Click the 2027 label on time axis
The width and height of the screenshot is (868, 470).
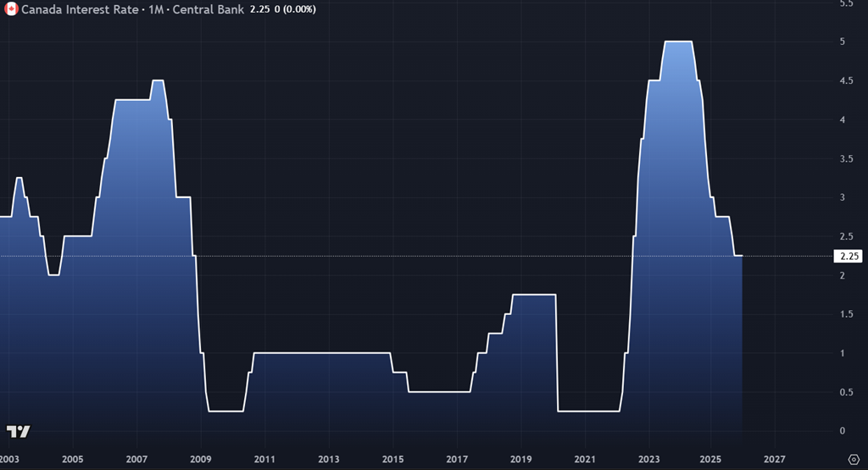[x=774, y=458]
